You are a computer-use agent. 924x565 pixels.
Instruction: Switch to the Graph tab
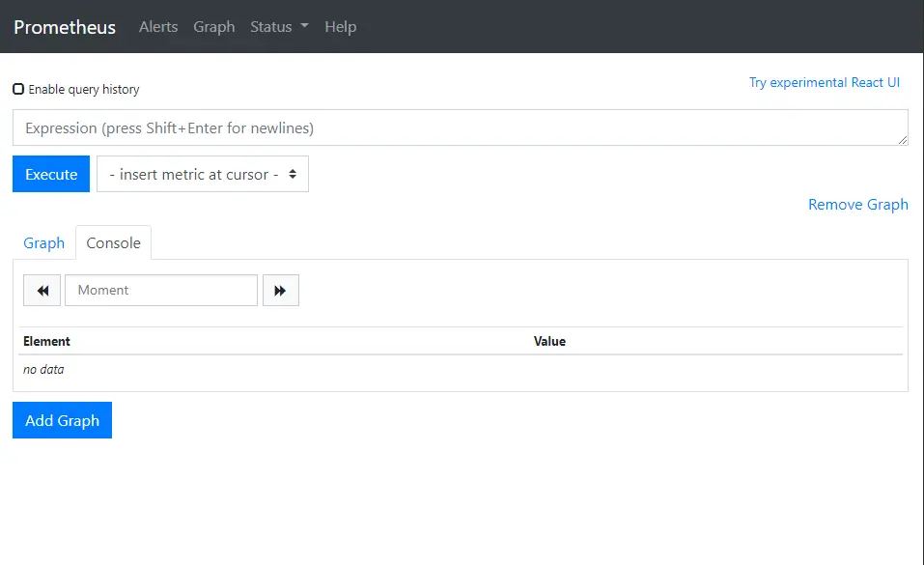44,243
